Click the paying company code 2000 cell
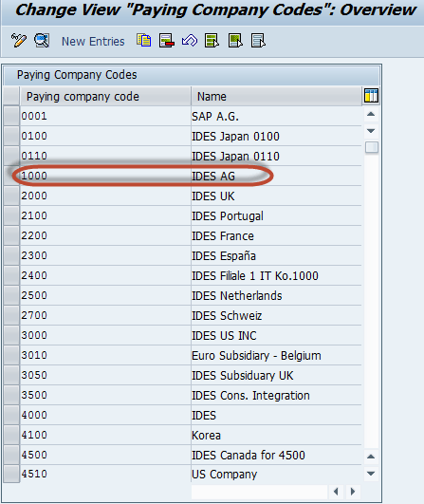This screenshot has width=424, height=504. [x=105, y=196]
